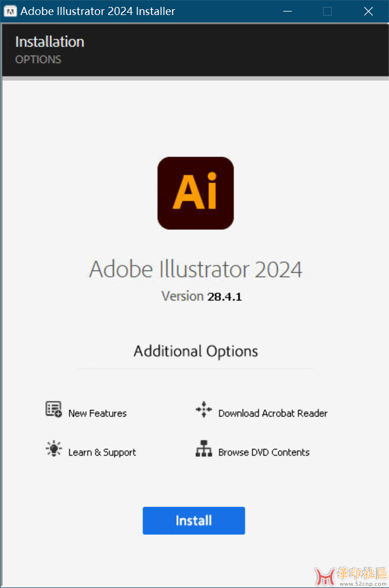
Task: Click the Adobe Illustrator Ai logo
Action: (x=195, y=193)
